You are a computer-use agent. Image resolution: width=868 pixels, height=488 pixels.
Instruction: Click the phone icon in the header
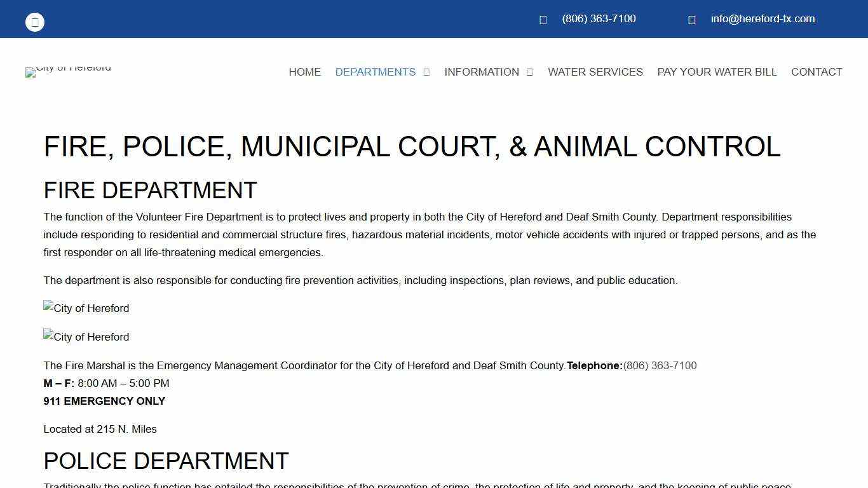click(543, 20)
